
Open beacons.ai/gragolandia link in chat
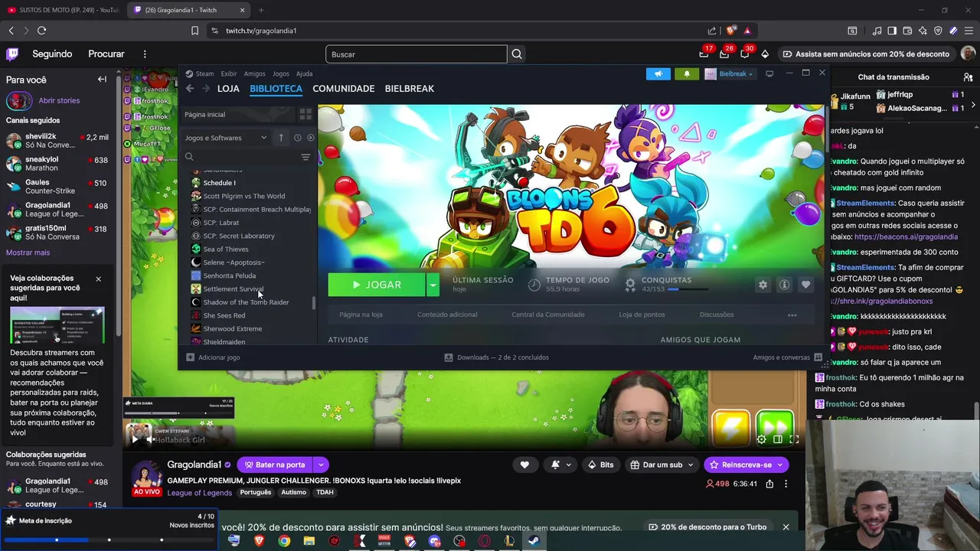pos(894,237)
